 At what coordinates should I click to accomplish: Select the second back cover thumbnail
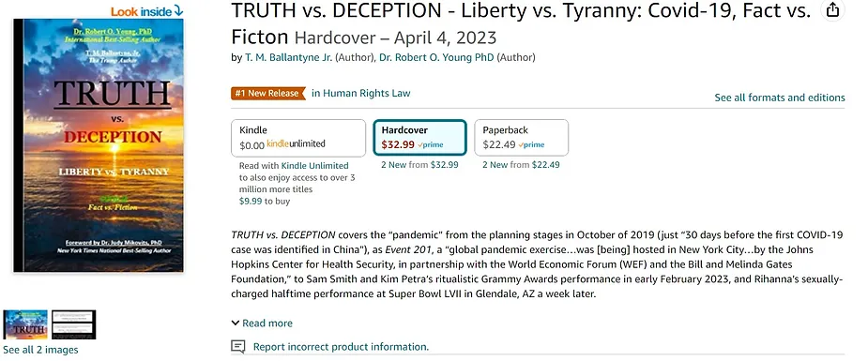(x=73, y=324)
